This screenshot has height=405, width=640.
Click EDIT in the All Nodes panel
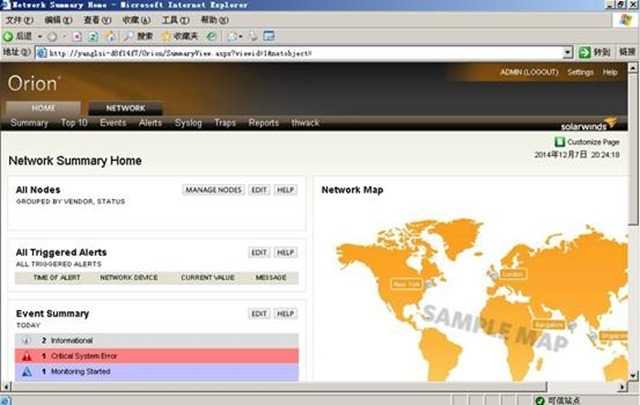point(259,190)
